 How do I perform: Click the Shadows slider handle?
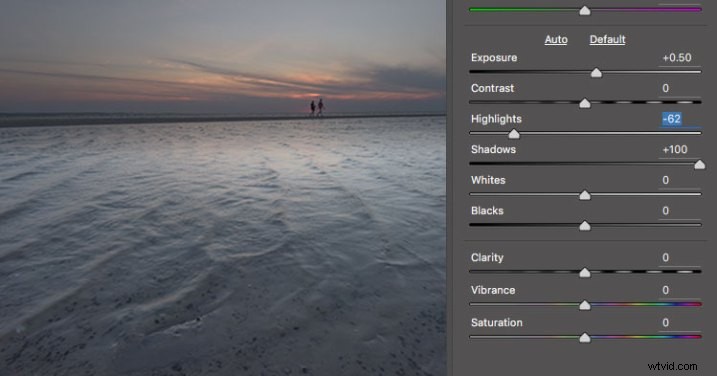(x=699, y=165)
